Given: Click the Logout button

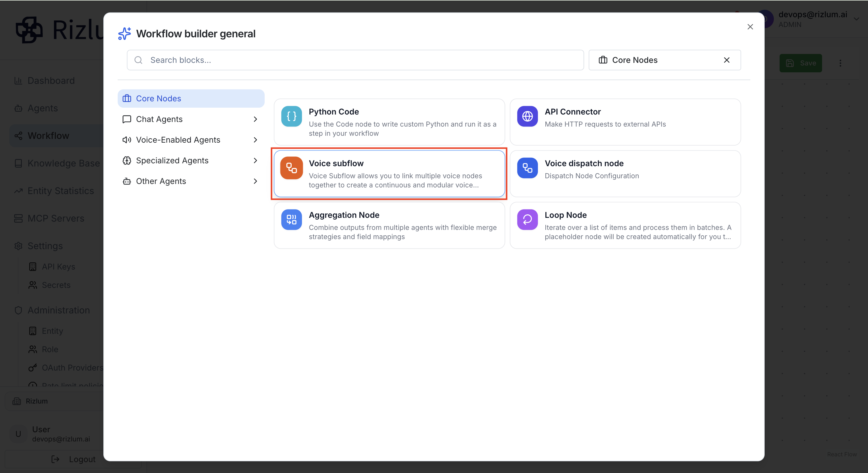Looking at the screenshot, I should click(73, 459).
